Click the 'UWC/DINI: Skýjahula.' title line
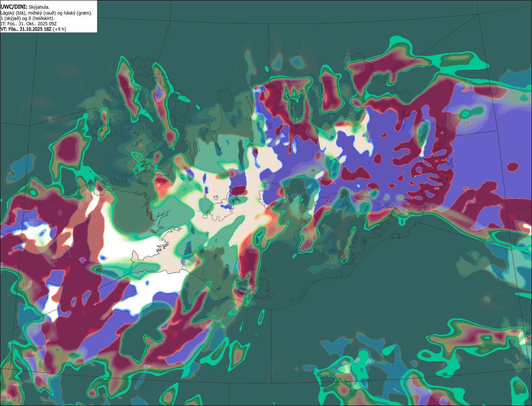 click(x=25, y=7)
